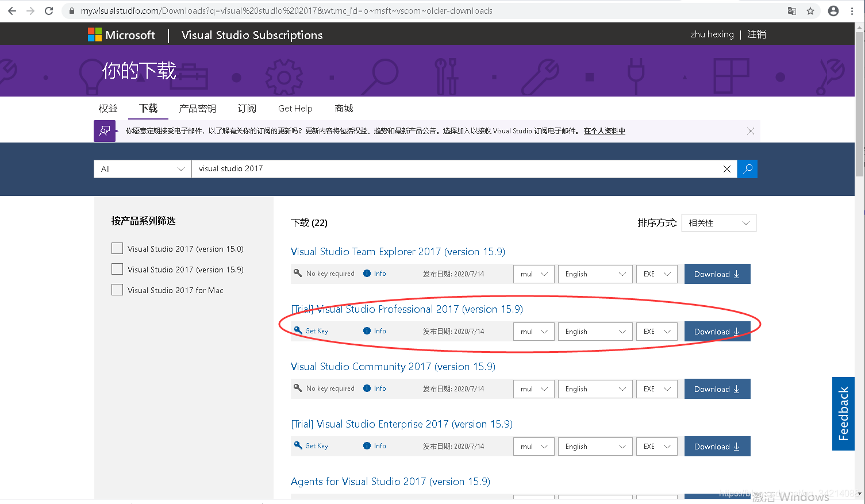Open the browser three-dot menu
Image resolution: width=865 pixels, height=504 pixels.
coord(852,11)
